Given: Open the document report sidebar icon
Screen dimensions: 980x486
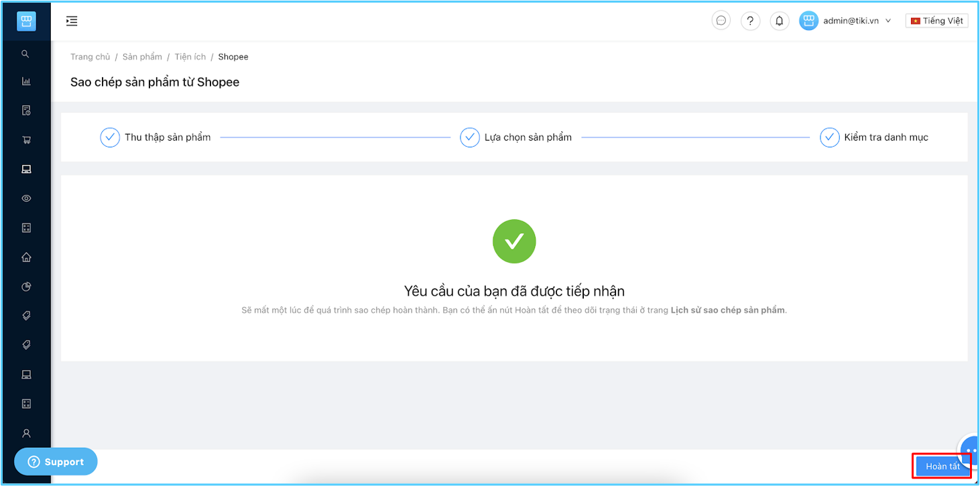Looking at the screenshot, I should coord(26,111).
